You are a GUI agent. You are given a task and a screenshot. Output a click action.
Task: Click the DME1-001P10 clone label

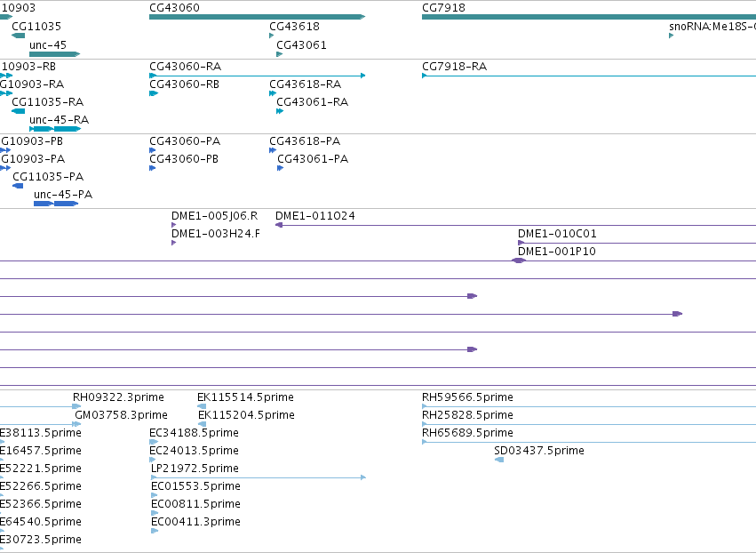point(556,252)
